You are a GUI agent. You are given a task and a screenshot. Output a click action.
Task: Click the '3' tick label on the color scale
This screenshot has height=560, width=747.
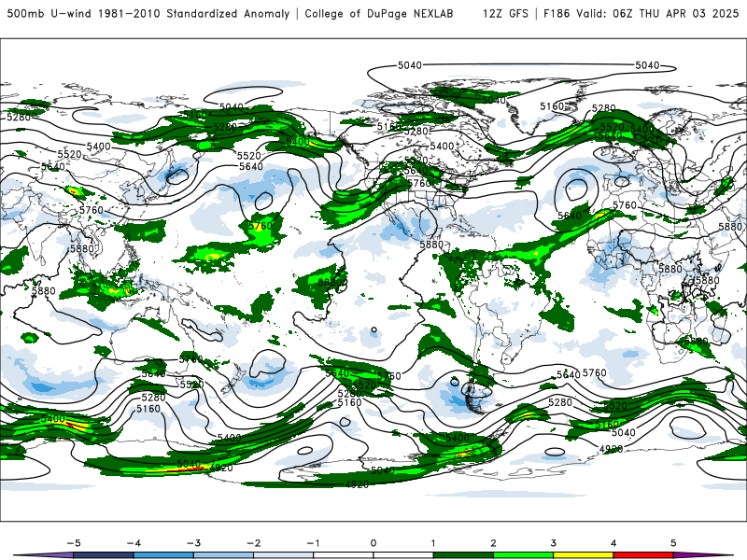[x=554, y=543]
